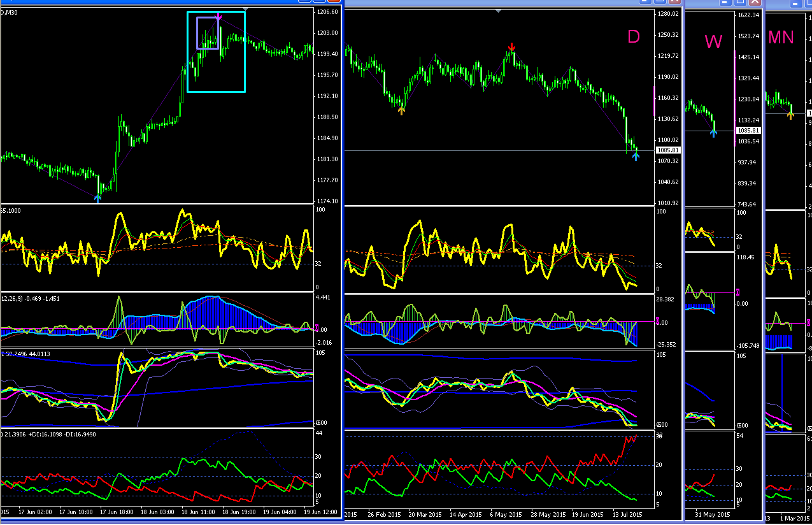Select the blue up arrow at M30 chart low
The height and width of the screenshot is (525, 812).
point(97,199)
